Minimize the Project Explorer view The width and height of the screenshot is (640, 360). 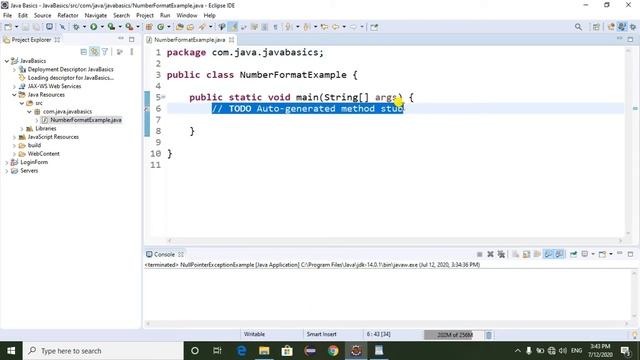click(x=121, y=39)
